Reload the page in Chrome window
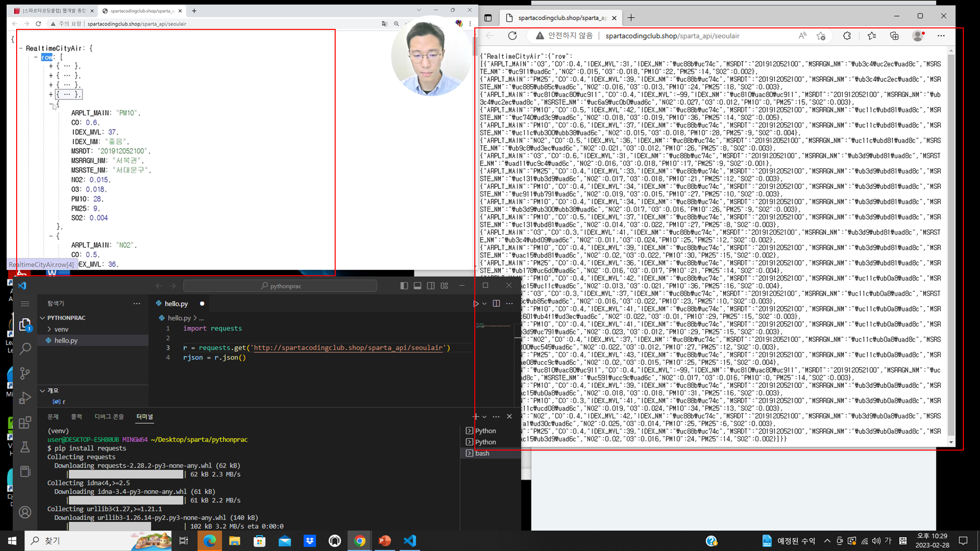The height and width of the screenshot is (551, 980). click(x=38, y=24)
